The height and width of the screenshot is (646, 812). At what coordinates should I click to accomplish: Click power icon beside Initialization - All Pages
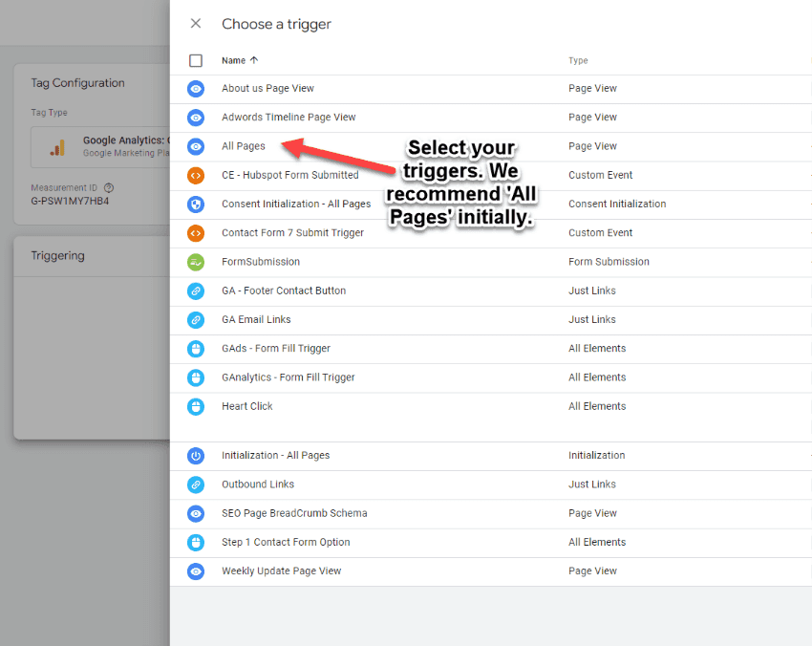(x=196, y=456)
